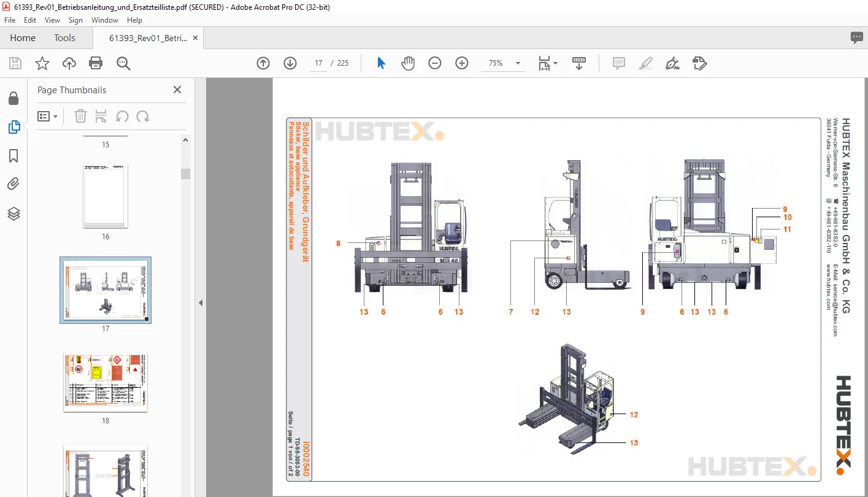This screenshot has width=868, height=497.
Task: Close the Page Thumbnails panel
Action: [177, 90]
